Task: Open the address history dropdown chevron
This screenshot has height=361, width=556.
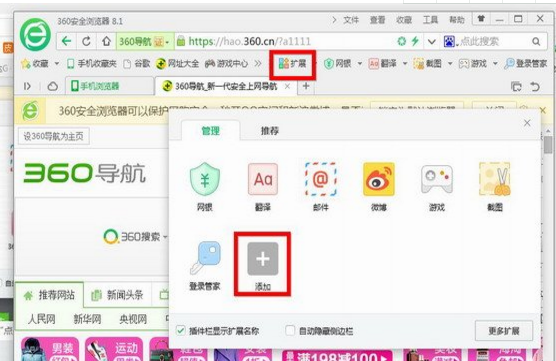Action: pos(432,42)
